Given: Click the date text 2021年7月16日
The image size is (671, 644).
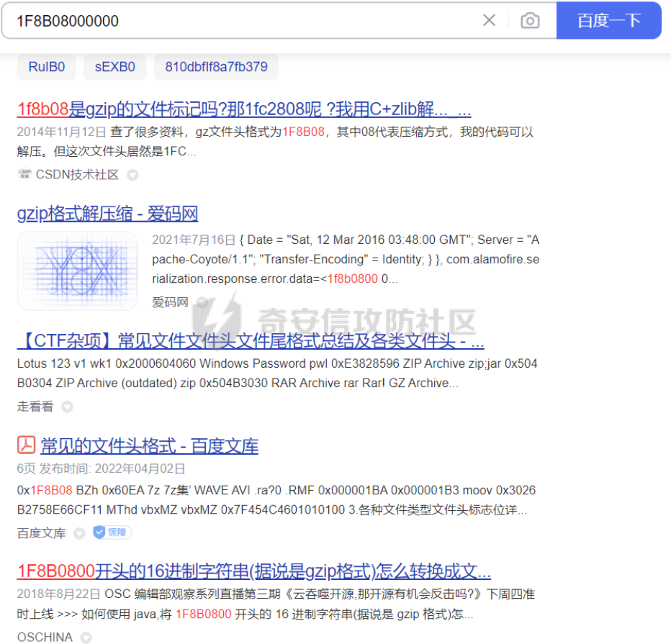Looking at the screenshot, I should coord(194,240).
